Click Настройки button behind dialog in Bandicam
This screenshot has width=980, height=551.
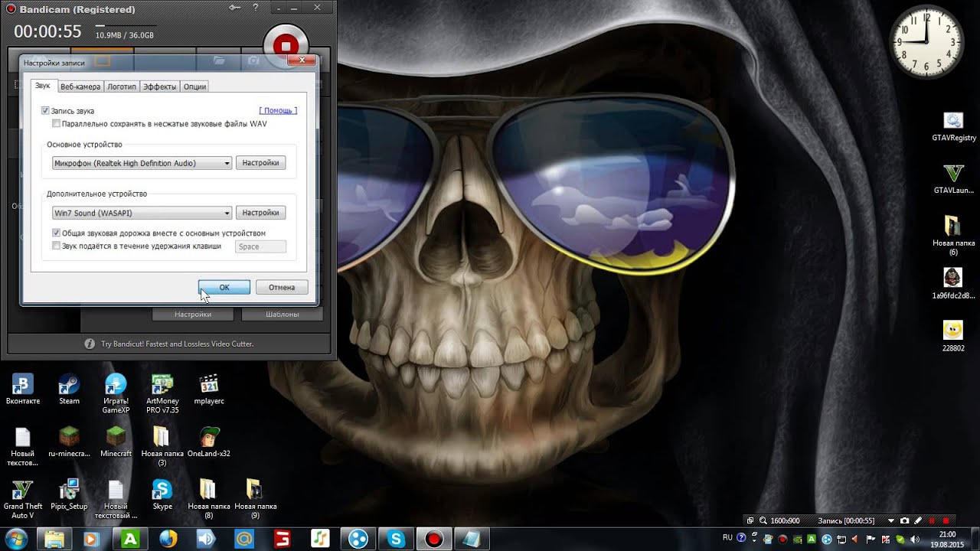tap(193, 314)
